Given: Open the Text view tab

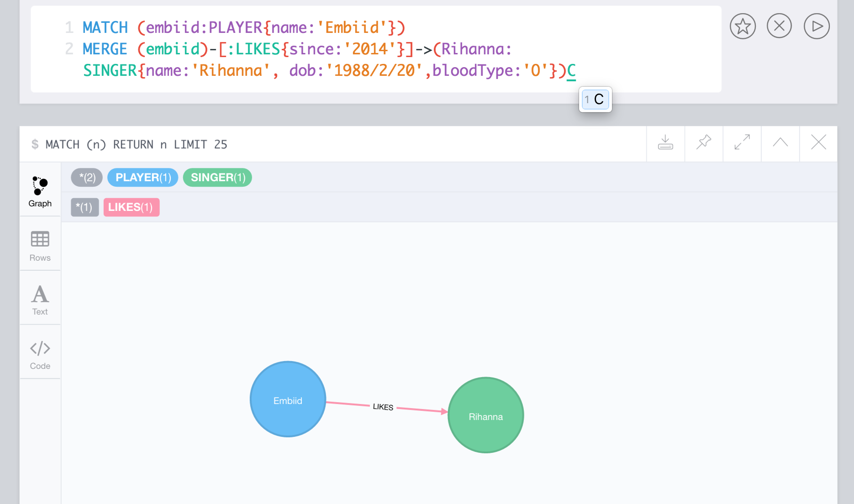Looking at the screenshot, I should pos(40,300).
